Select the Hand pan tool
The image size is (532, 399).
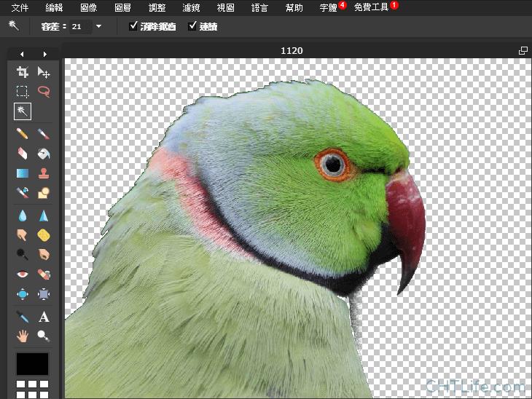pyautogui.click(x=23, y=336)
